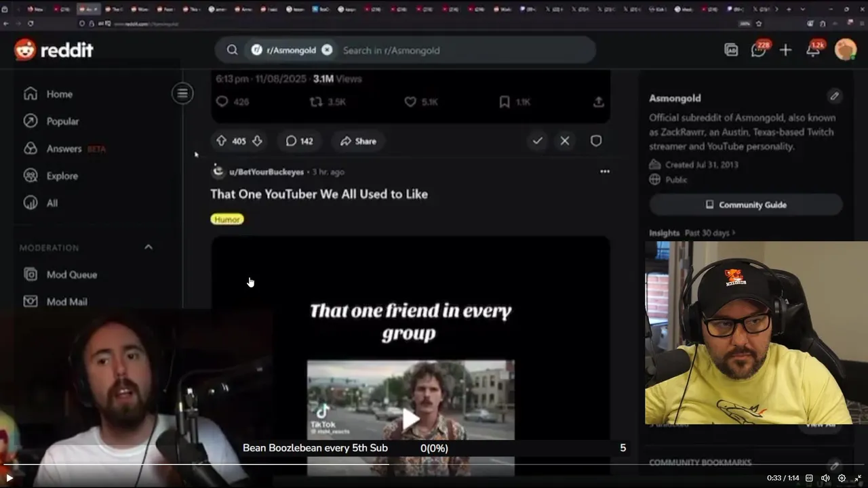Open Answers BETA in sidebar
This screenshot has width=868, height=488.
click(64, 148)
